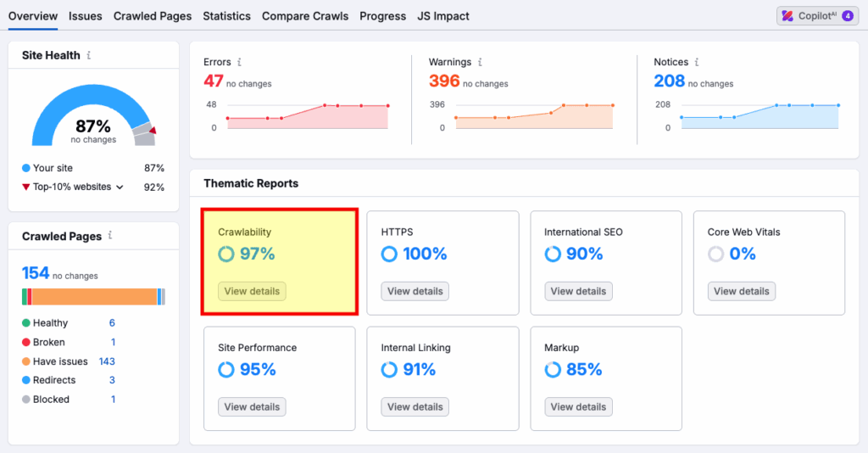
Task: Click the Warnings count 396
Action: (x=444, y=81)
